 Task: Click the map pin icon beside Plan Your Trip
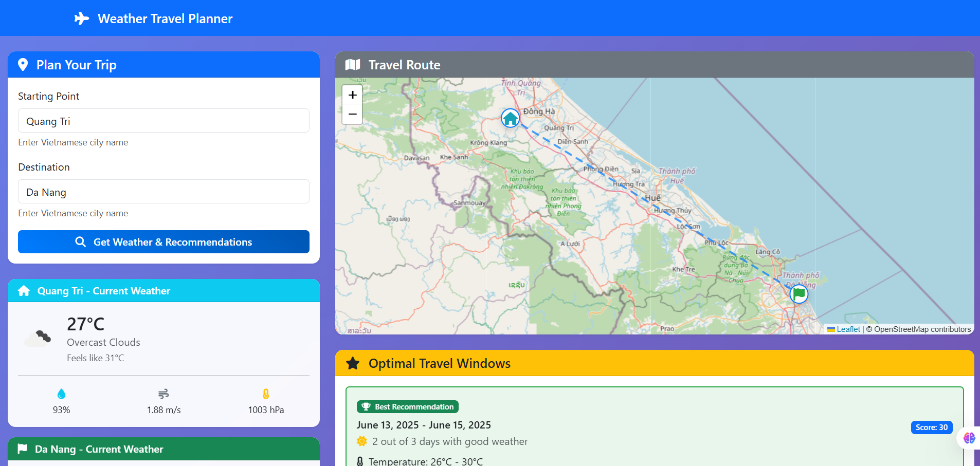23,65
